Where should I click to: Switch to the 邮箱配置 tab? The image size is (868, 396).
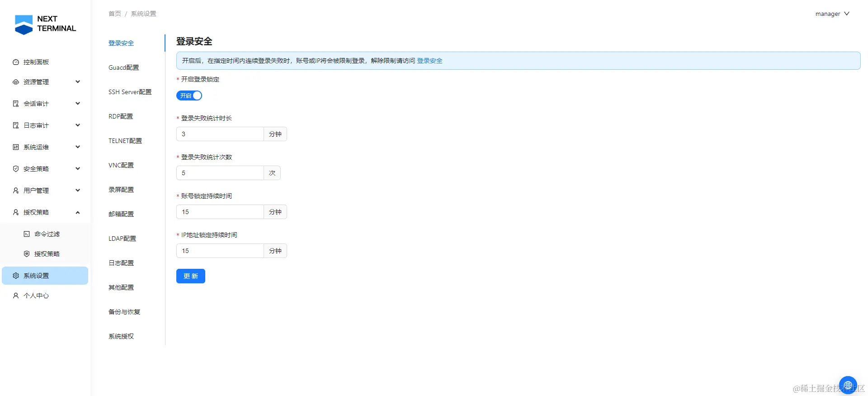tap(121, 214)
